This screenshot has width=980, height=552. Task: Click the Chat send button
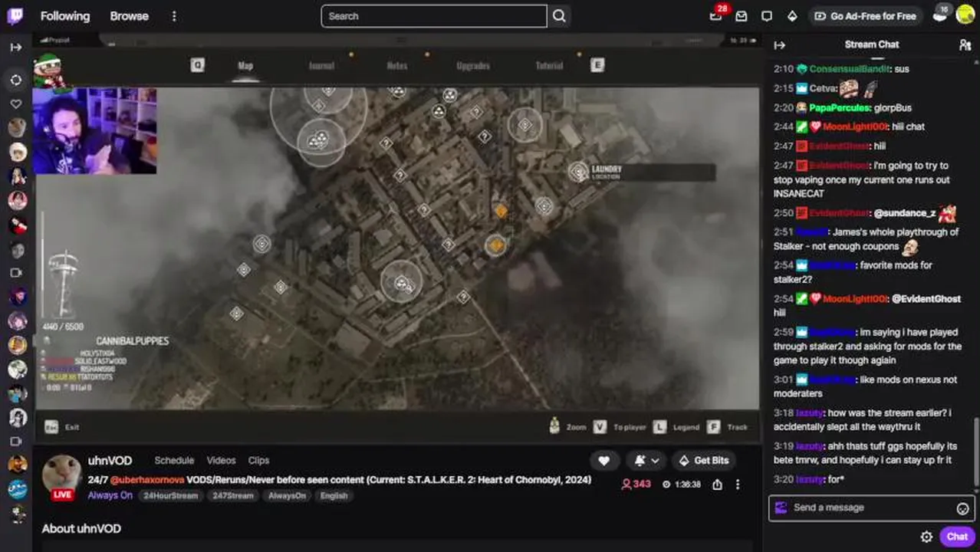tap(956, 537)
